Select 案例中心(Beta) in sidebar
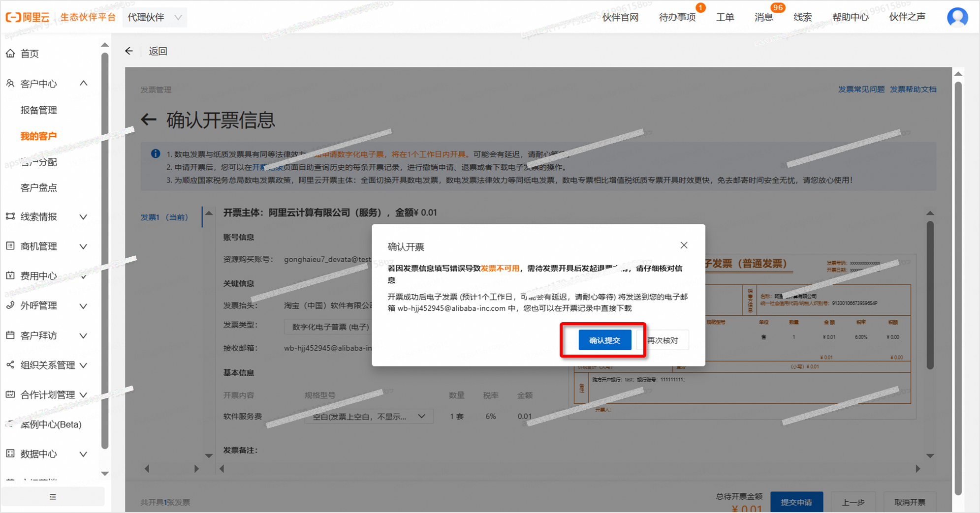 pyautogui.click(x=51, y=424)
